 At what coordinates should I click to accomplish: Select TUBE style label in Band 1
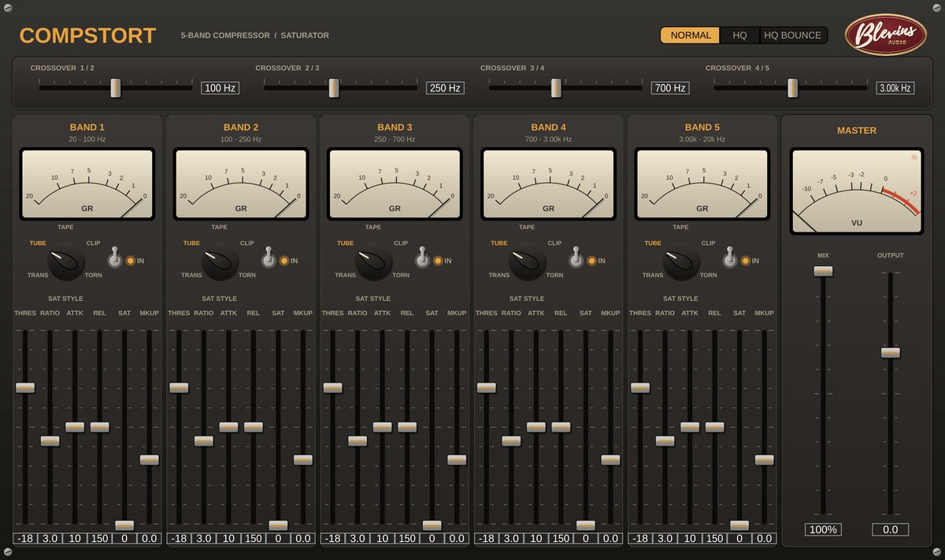point(38,243)
